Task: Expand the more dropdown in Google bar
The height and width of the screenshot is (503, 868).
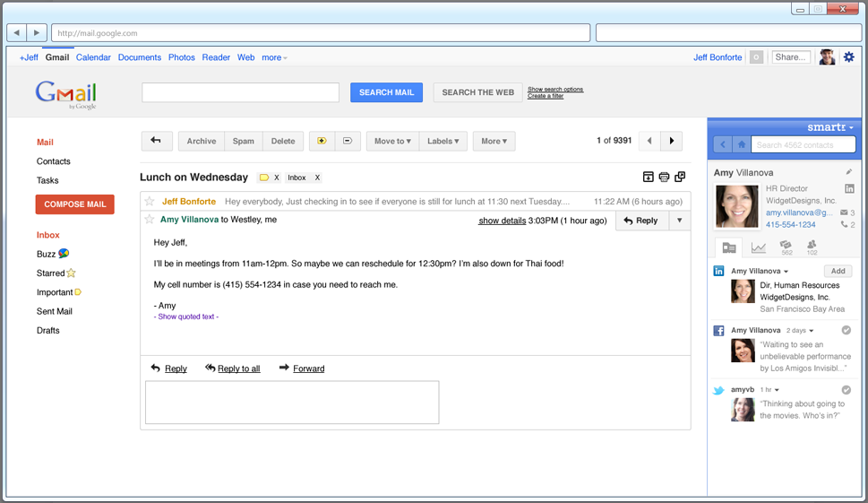Action: (275, 57)
